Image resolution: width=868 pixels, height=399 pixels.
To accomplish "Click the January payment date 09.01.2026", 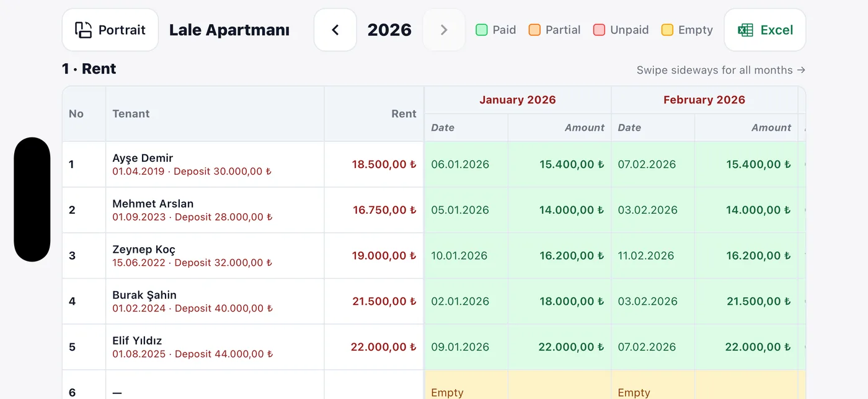I will point(460,347).
